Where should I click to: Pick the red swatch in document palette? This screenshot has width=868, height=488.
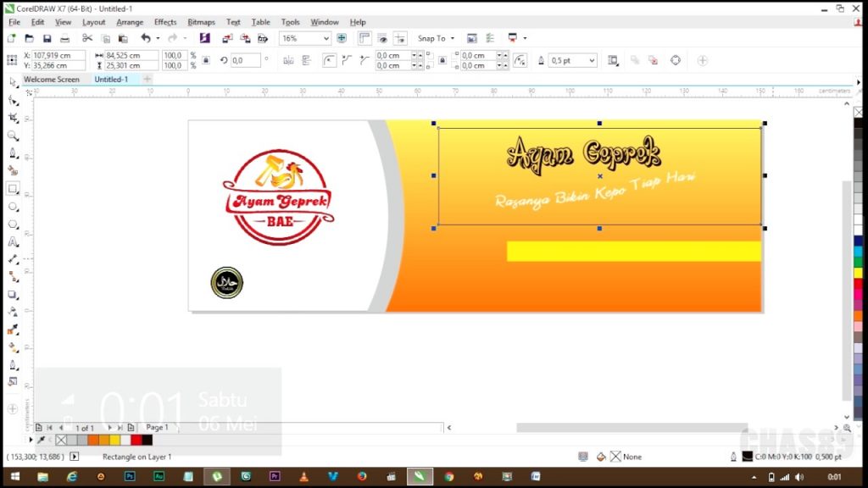(x=136, y=440)
